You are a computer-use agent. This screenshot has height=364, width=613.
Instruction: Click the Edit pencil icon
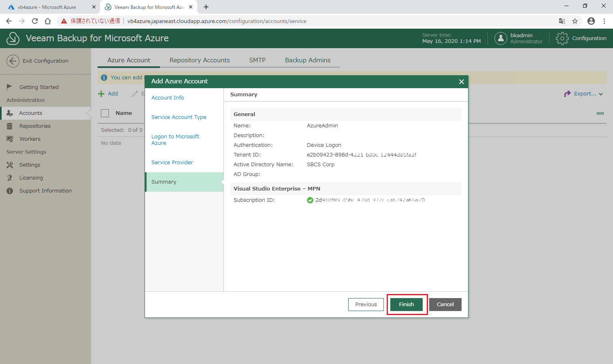pyautogui.click(x=135, y=94)
